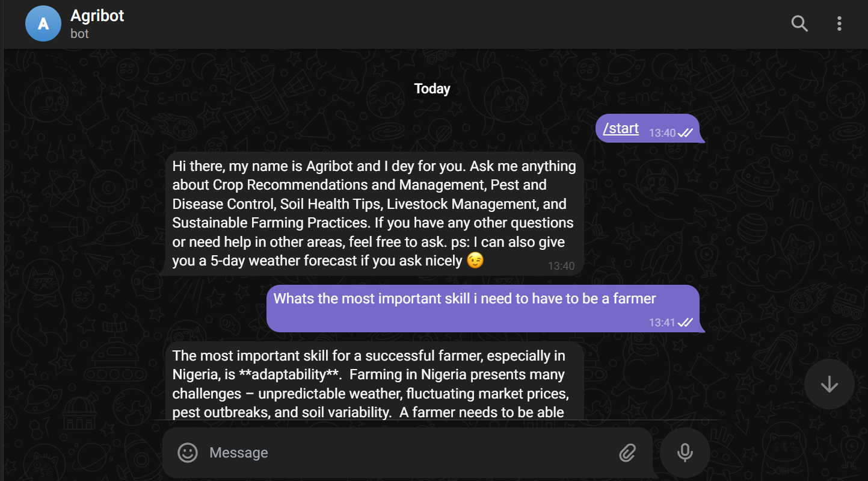Click the scroll-to-bottom arrow button
The width and height of the screenshot is (868, 481).
click(x=829, y=384)
